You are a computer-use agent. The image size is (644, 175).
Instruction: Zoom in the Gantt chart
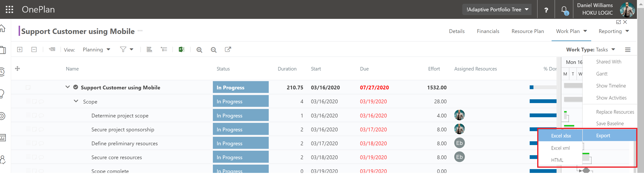click(199, 50)
